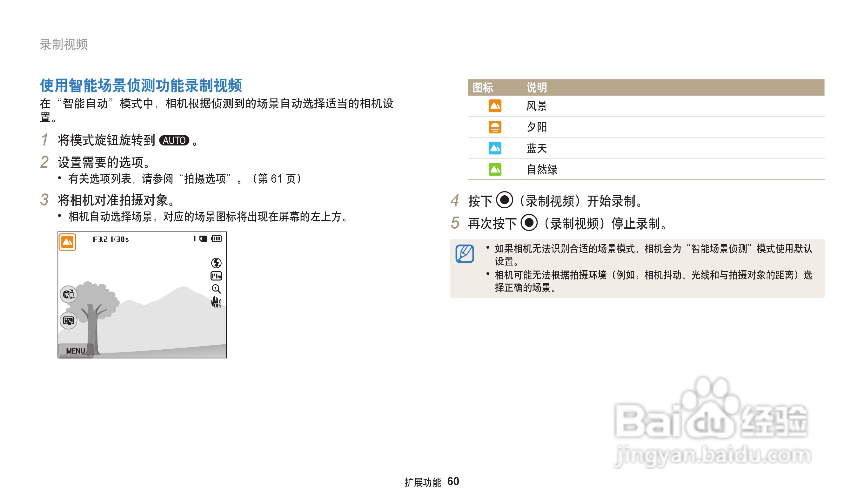This screenshot has height=504, width=864.
Task: Tap the round smart filter off button
Action: (x=69, y=294)
